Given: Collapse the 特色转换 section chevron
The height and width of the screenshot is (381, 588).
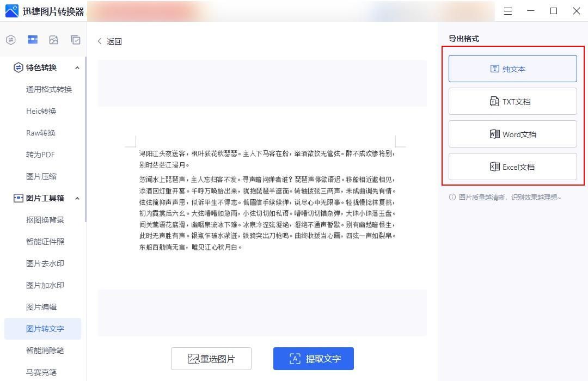Looking at the screenshot, I should (77, 68).
